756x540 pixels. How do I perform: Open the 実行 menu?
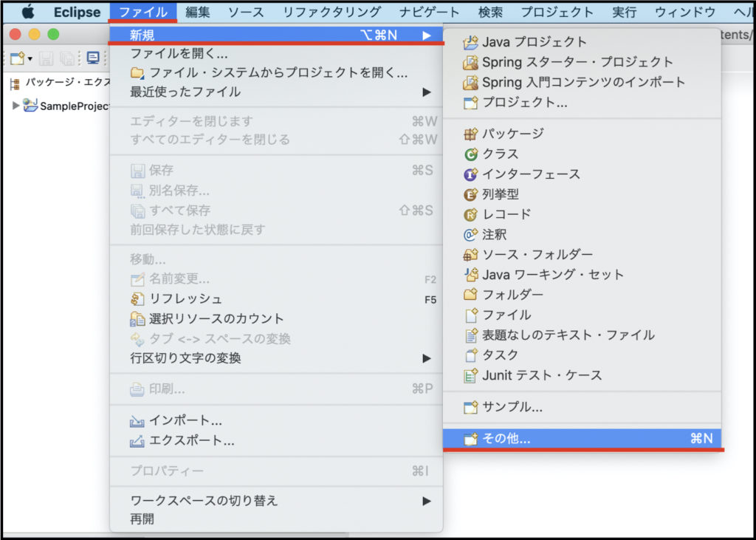click(x=624, y=12)
